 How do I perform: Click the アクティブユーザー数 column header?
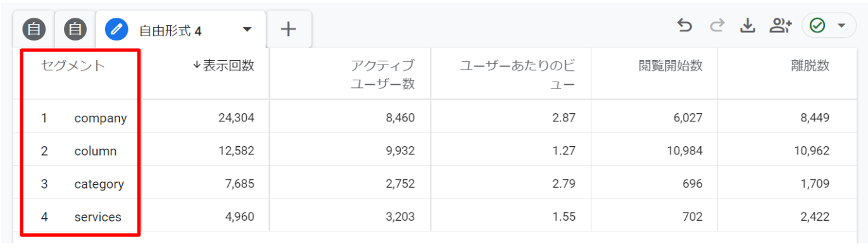coord(383,75)
